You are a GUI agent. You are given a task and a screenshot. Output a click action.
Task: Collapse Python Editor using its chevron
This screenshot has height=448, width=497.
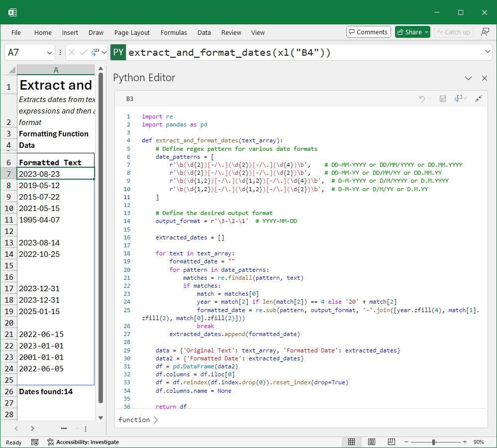468,78
